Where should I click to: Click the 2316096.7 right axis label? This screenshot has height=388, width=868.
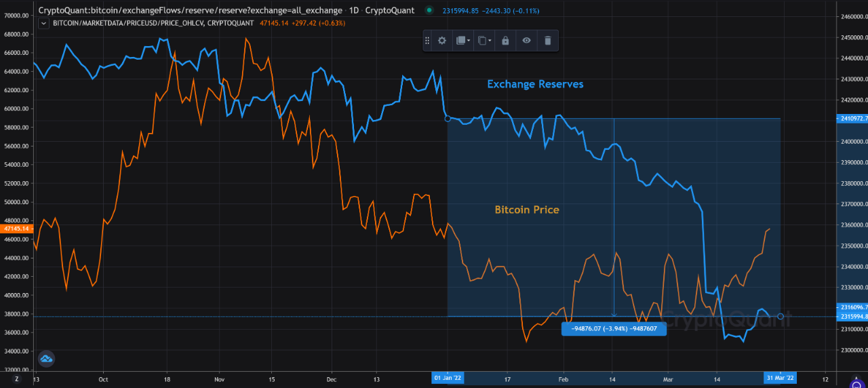(x=853, y=307)
